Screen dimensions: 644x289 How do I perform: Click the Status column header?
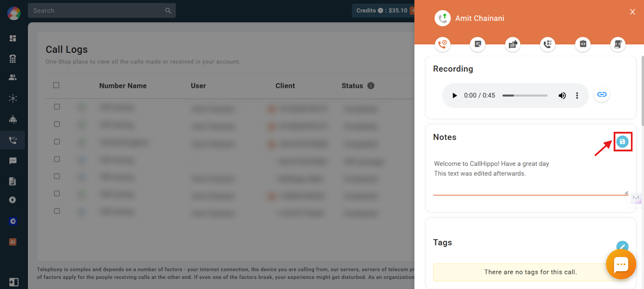pos(352,86)
